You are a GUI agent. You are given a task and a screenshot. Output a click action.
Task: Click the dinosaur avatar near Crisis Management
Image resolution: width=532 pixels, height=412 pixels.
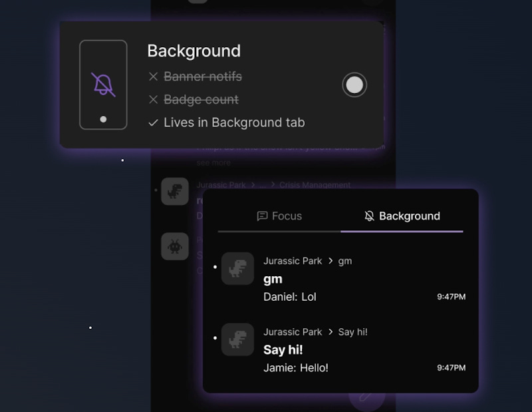point(175,192)
